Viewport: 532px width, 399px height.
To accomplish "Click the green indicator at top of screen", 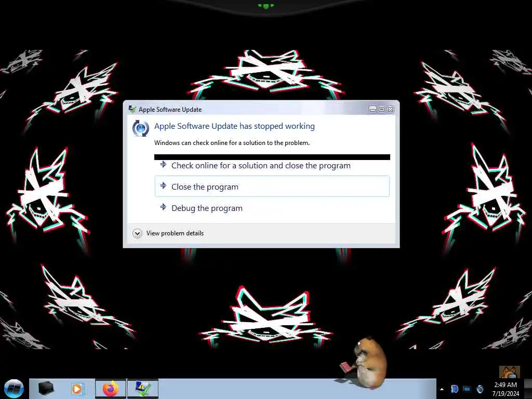I will click(x=265, y=6).
